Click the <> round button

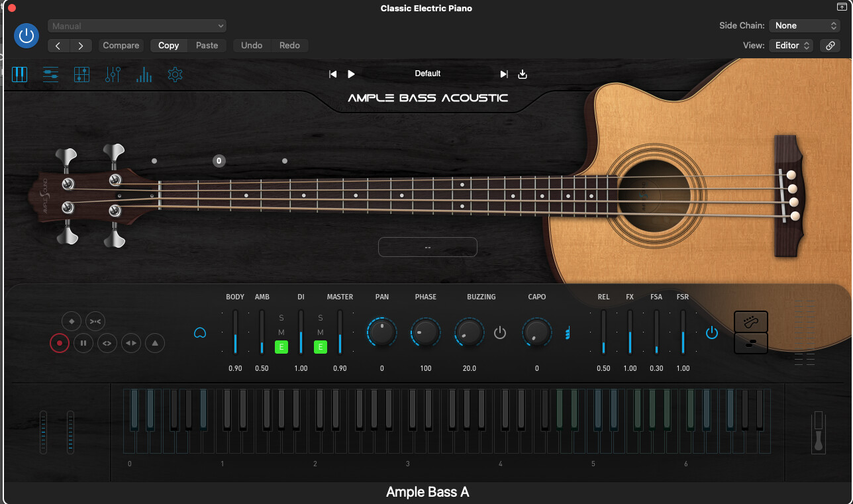coord(107,343)
